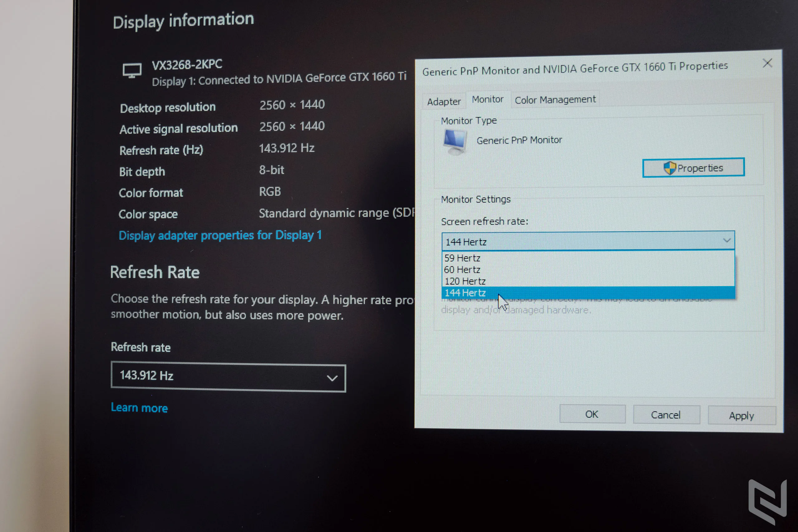Click the Active signal resolution value
The height and width of the screenshot is (532, 798).
[292, 127]
